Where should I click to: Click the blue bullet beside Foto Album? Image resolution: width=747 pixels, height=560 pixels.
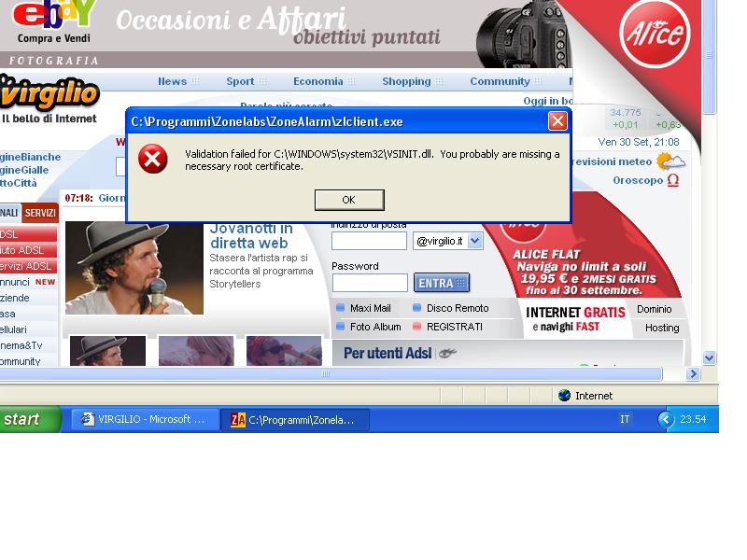340,326
